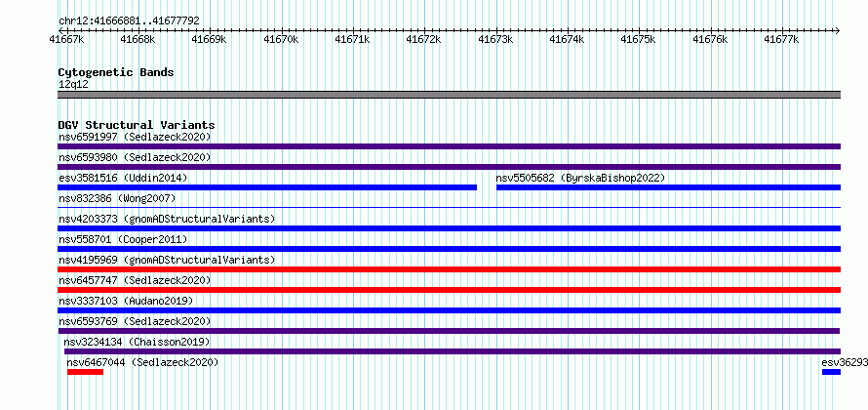Select the nsv6593980 purple variant bar
This screenshot has height=410, width=868.
(x=449, y=167)
